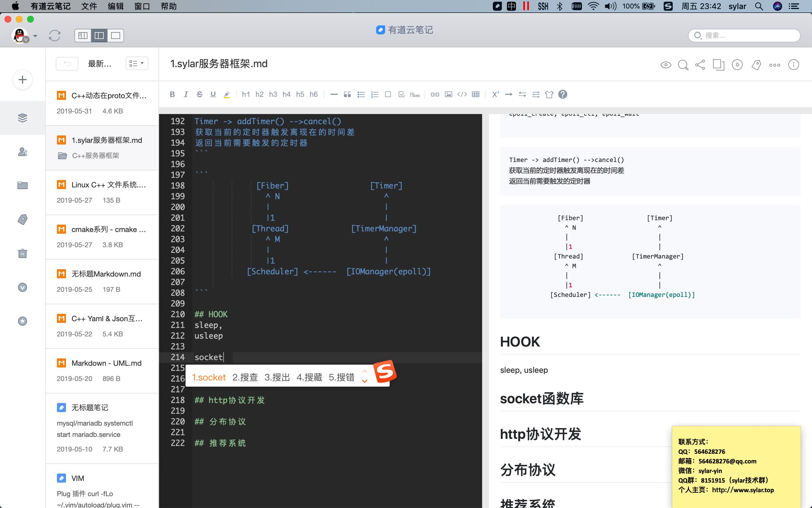The image size is (812, 508).
Task: Open the theme shirt icon
Action: click(549, 95)
